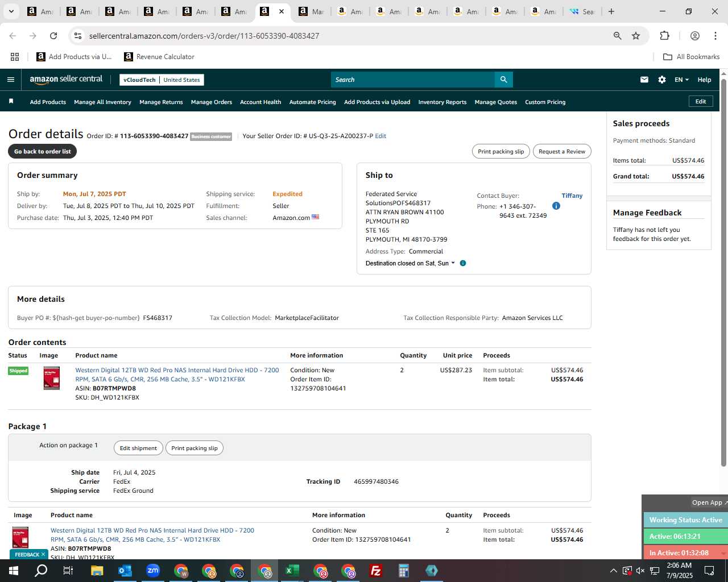
Task: Open Inventory Reports menu item
Action: 442,102
